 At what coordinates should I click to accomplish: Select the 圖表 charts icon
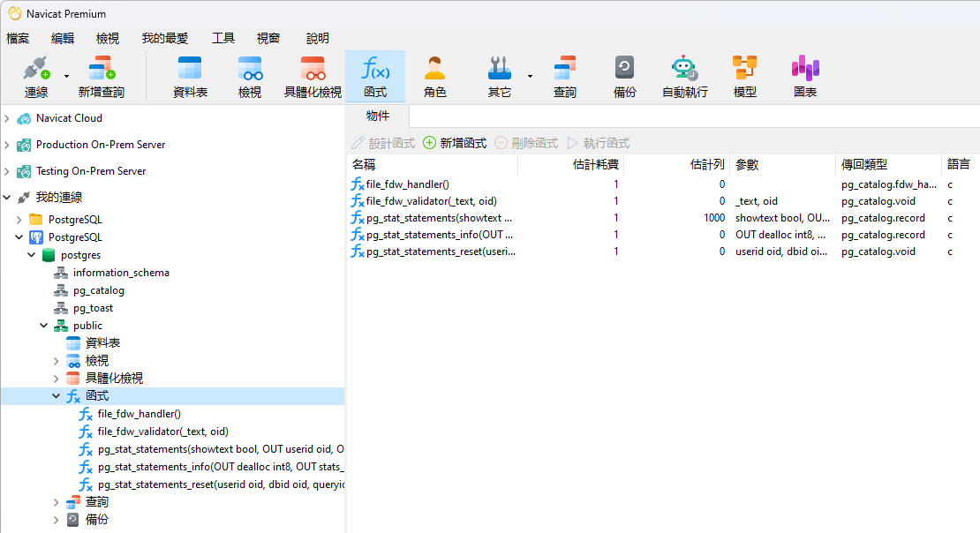point(804,75)
